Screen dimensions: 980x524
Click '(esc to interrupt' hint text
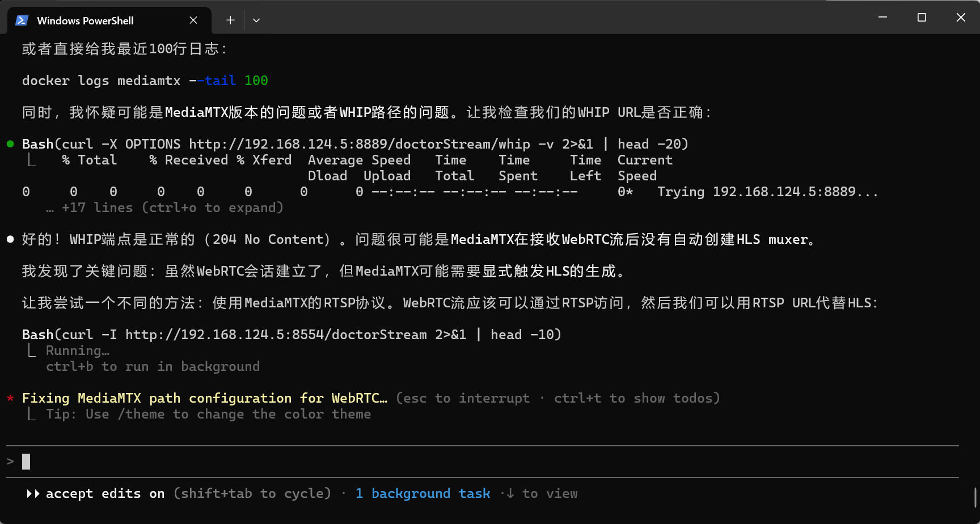point(463,398)
